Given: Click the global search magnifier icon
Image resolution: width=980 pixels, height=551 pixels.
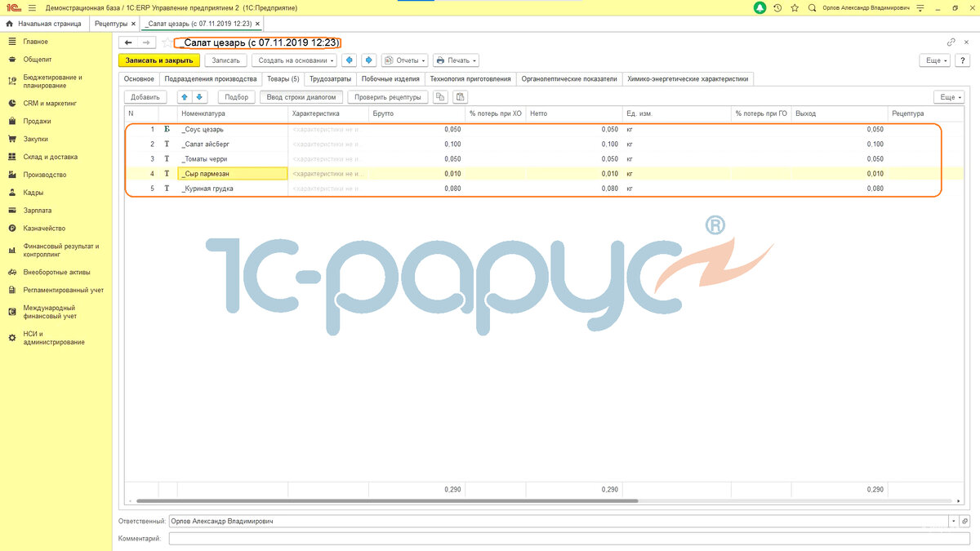Looking at the screenshot, I should (x=812, y=7).
